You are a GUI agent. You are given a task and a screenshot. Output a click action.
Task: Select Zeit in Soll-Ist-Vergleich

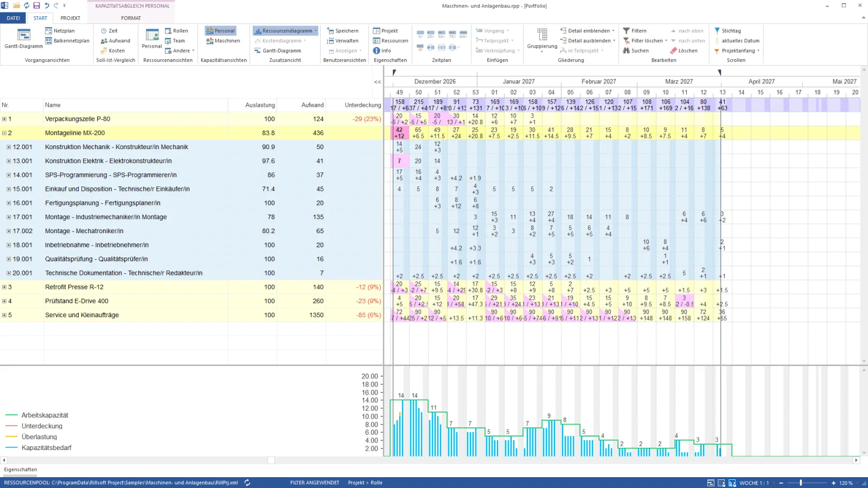coord(109,31)
